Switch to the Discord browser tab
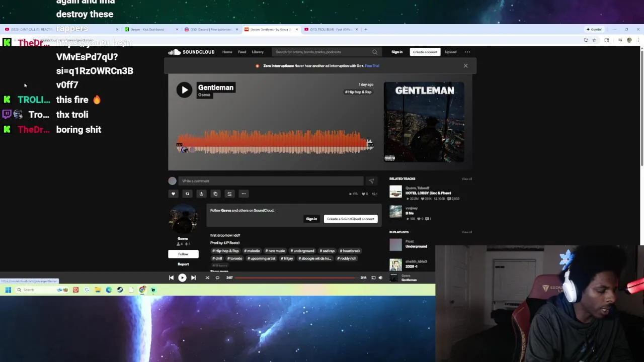Image resolution: width=644 pixels, height=362 pixels. pyautogui.click(x=211, y=29)
